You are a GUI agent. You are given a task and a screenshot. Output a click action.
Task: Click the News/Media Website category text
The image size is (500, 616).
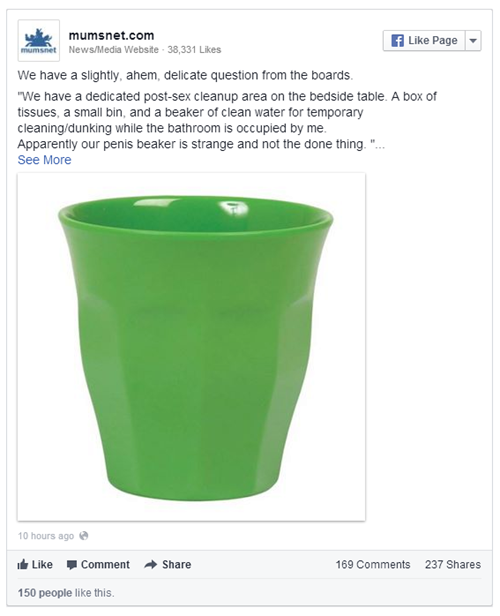click(x=114, y=50)
